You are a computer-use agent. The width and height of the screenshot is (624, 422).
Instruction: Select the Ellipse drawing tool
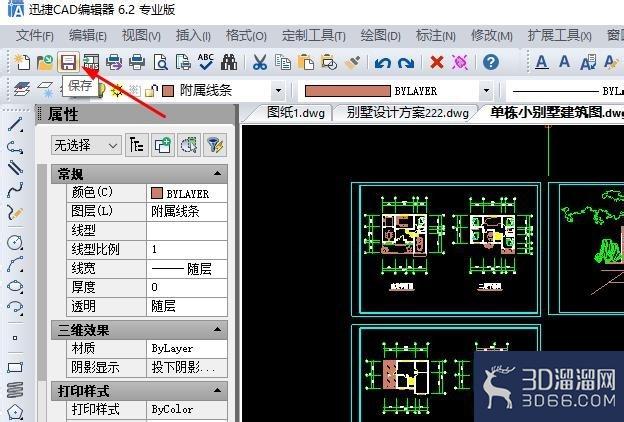[15, 286]
